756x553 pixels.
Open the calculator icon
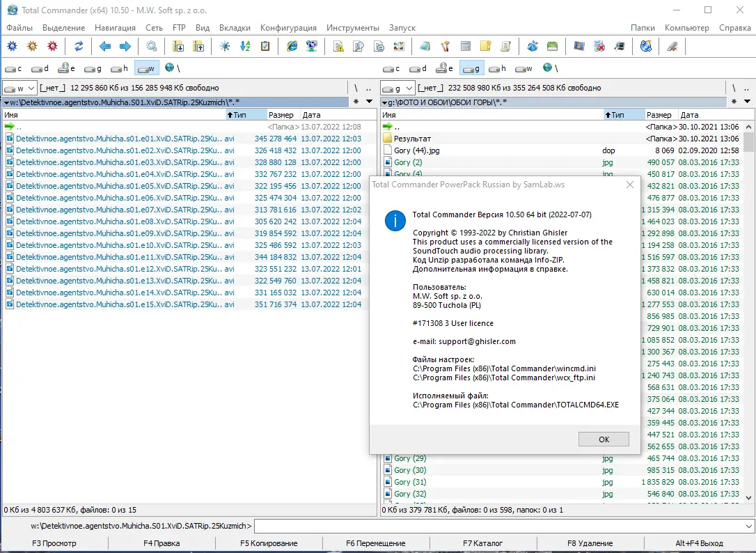(466, 47)
